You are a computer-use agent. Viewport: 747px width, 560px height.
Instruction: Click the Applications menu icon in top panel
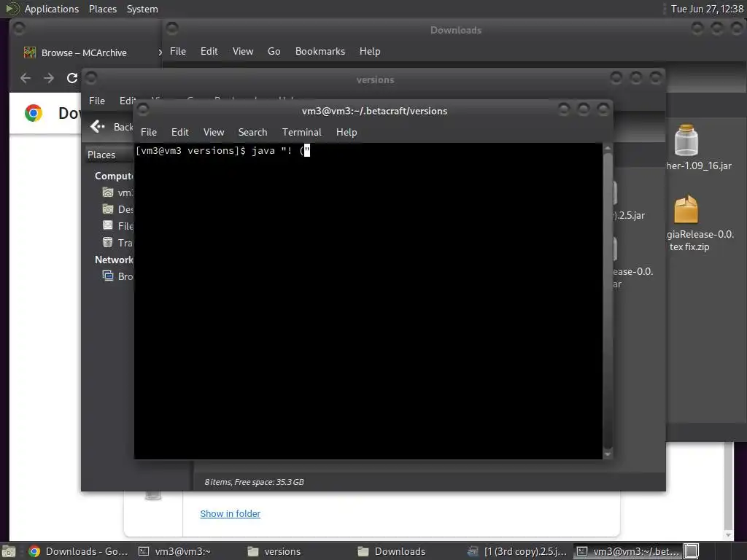tap(12, 9)
